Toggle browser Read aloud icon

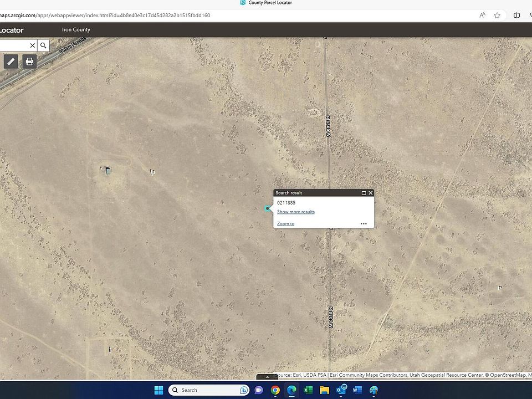coord(482,16)
